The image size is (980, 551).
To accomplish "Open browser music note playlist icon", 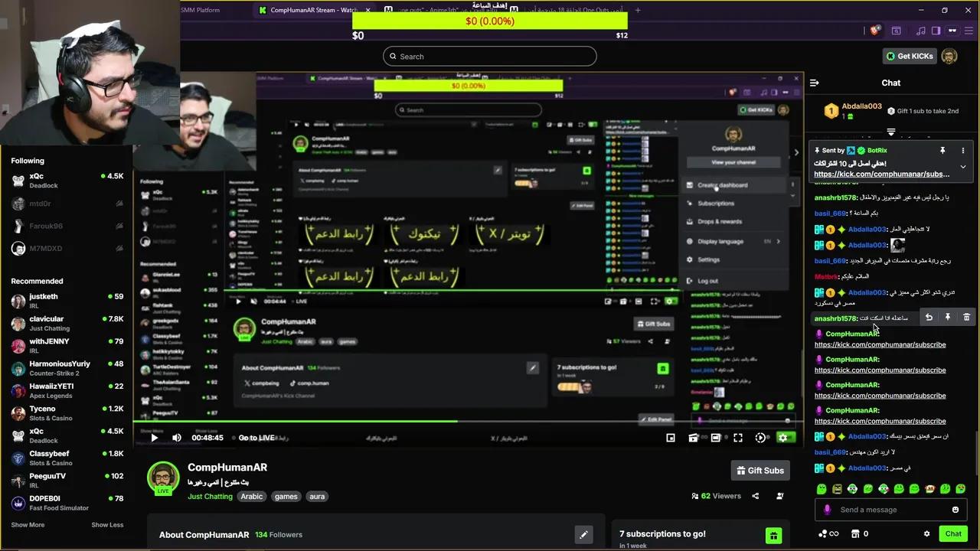I will (x=921, y=31).
